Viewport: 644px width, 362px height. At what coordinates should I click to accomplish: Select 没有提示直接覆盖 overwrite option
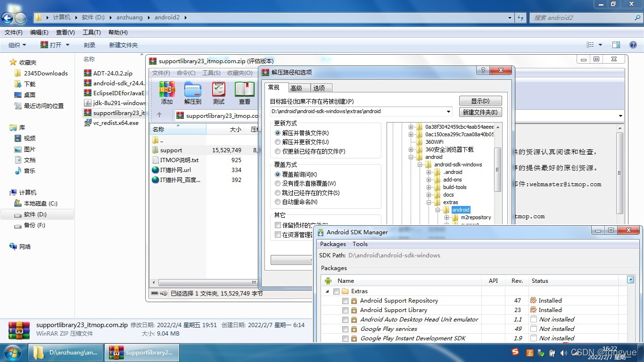[305, 183]
